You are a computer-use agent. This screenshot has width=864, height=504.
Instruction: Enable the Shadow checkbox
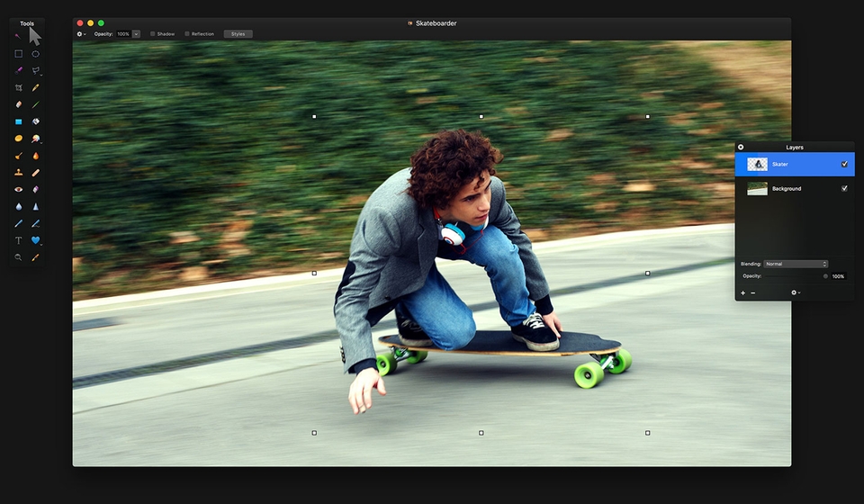click(x=153, y=34)
